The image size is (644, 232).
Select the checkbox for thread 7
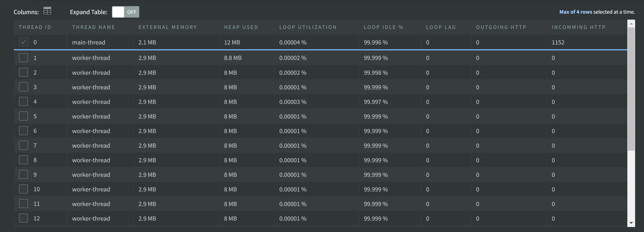click(23, 145)
